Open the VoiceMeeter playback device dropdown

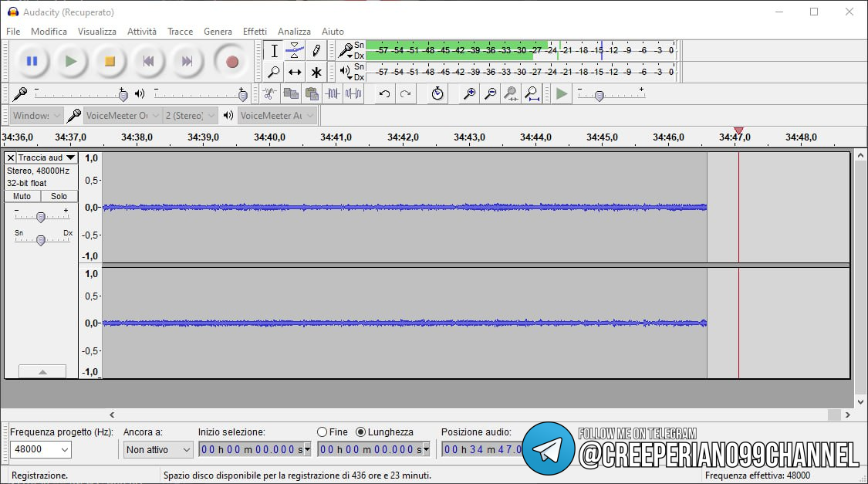277,116
